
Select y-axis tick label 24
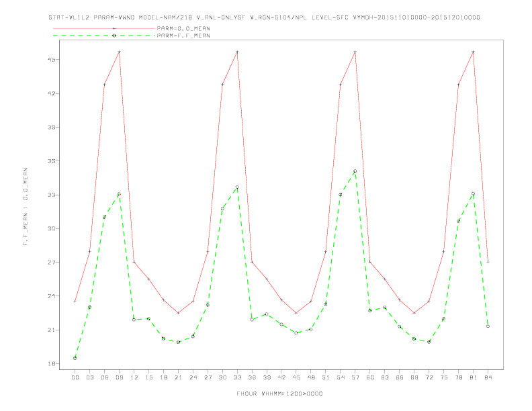(52, 296)
